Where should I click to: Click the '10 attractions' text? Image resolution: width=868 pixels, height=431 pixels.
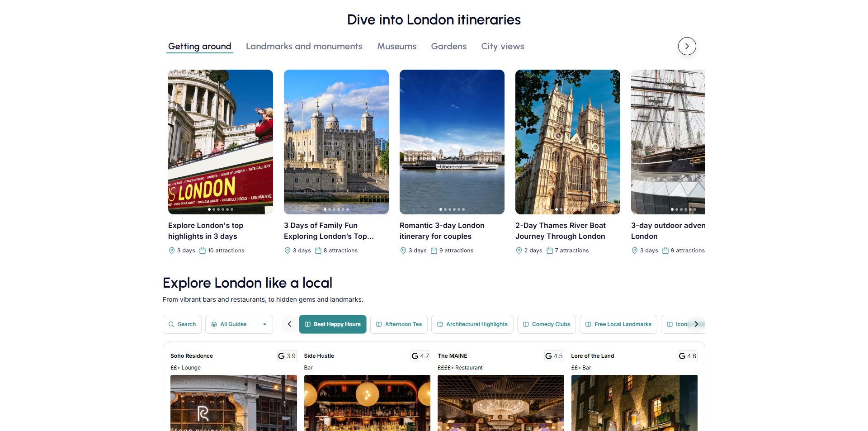[226, 251]
